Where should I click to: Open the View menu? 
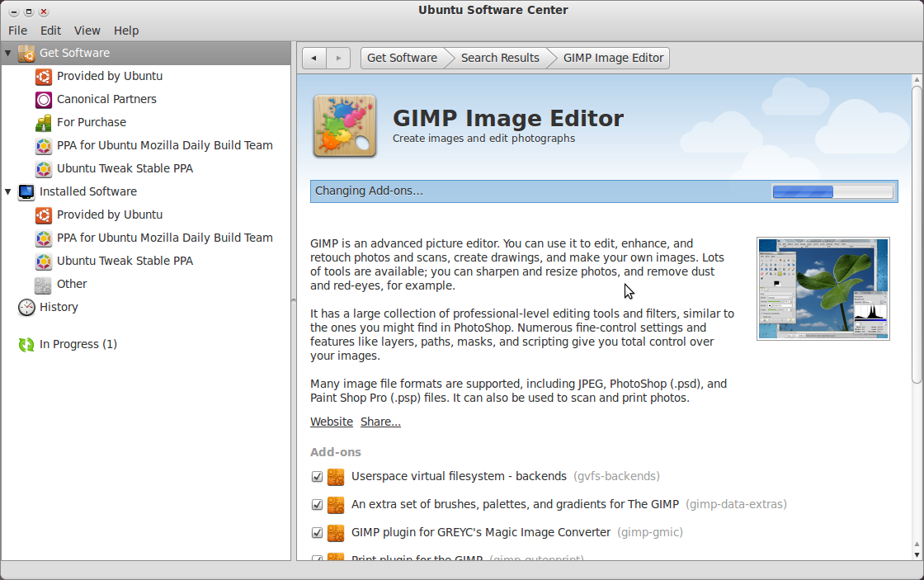point(87,31)
